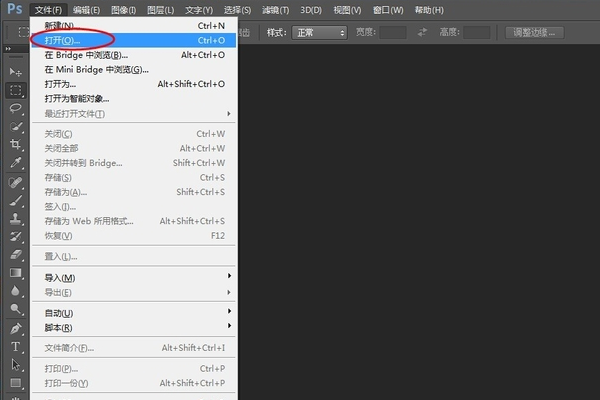Open the 图像(I) menu
This screenshot has width=600, height=400.
[x=124, y=10]
